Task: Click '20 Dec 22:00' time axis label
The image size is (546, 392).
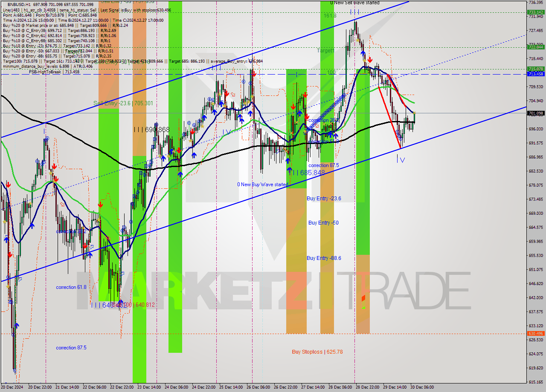Action: (40, 387)
